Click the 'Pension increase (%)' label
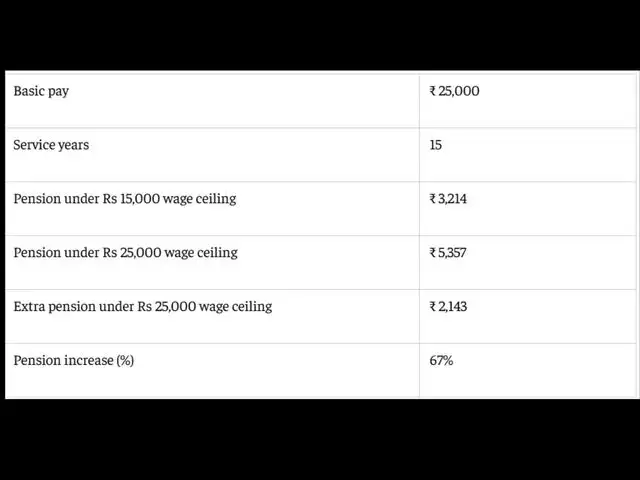Screen dimensions: 640x480 73,360
